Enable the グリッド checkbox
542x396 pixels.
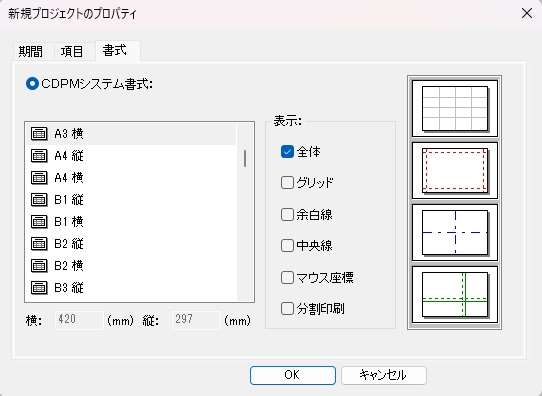(x=287, y=182)
